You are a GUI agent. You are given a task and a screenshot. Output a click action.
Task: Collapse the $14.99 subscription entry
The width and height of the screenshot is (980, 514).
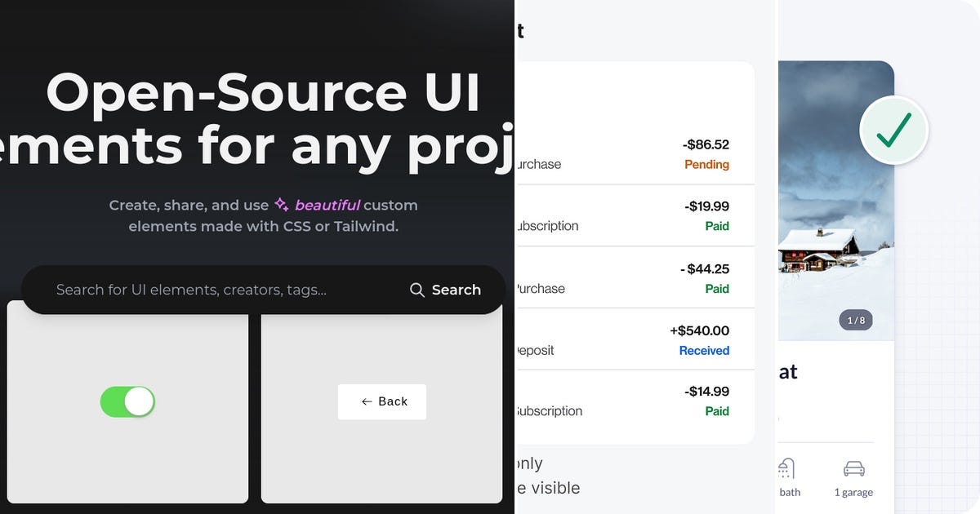(653, 401)
